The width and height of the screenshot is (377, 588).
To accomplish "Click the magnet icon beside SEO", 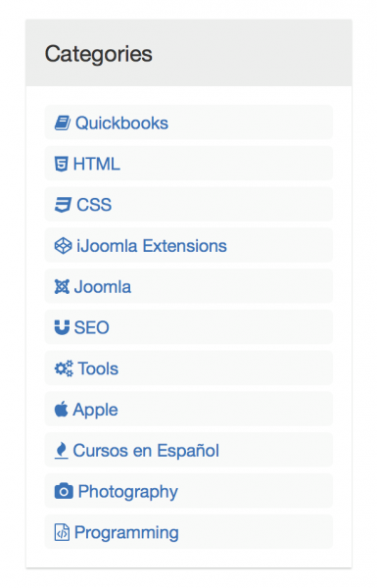I will tap(62, 327).
